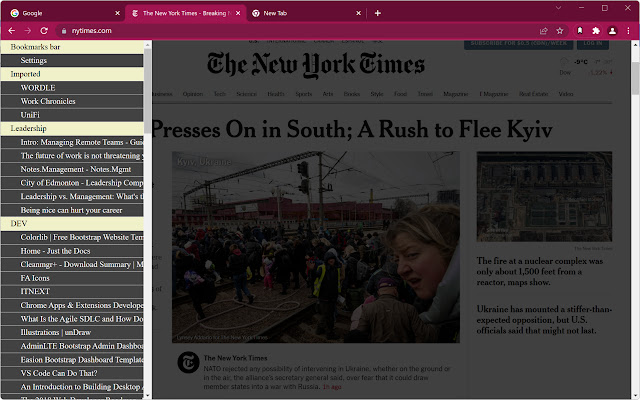This screenshot has width=640, height=400.
Task: Open The future of work bookmark
Action: (x=72, y=156)
